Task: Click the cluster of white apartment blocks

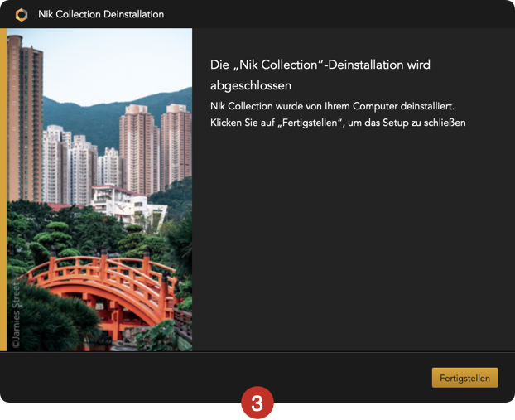Action: pyautogui.click(x=75, y=164)
